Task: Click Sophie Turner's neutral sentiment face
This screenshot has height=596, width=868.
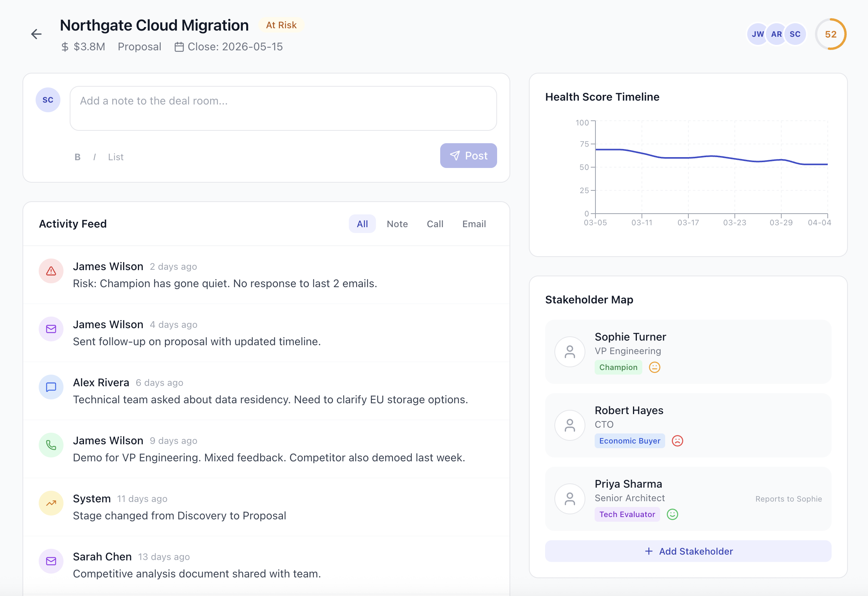Action: coord(655,367)
